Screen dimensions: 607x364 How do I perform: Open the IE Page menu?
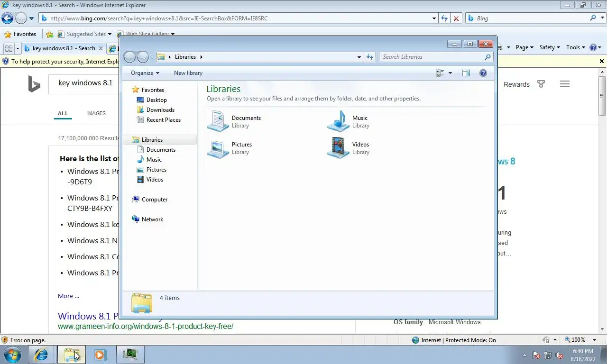[x=524, y=47]
